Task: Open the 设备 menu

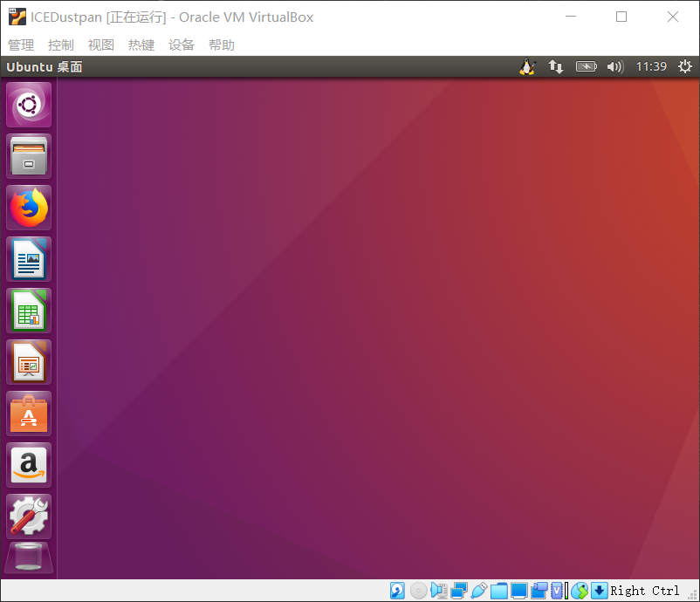Action: click(182, 45)
